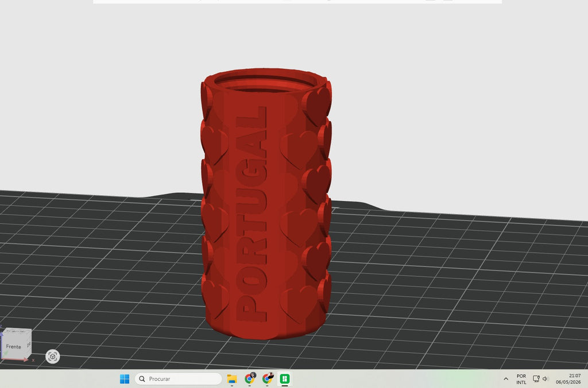Open the POR INTL keyboard language switcher
The width and height of the screenshot is (588, 388).
[x=521, y=379]
